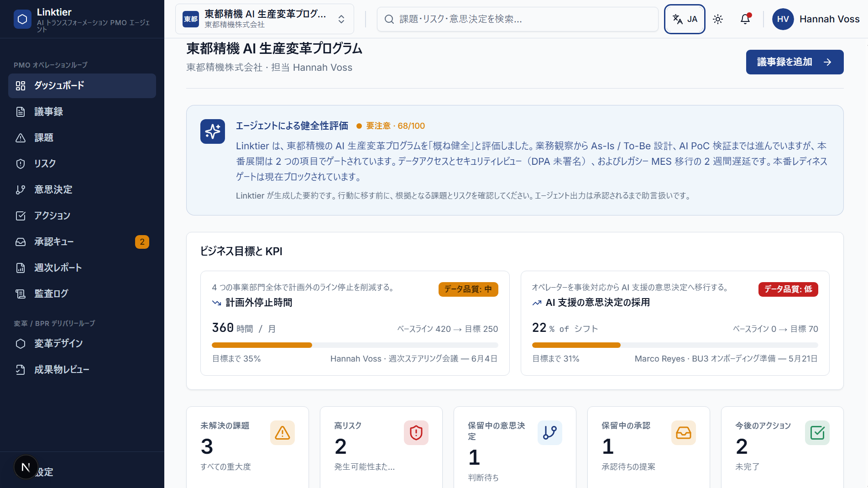
Task: Click Hannah Voss · 週次ステアリング会議 note
Action: [x=414, y=359]
